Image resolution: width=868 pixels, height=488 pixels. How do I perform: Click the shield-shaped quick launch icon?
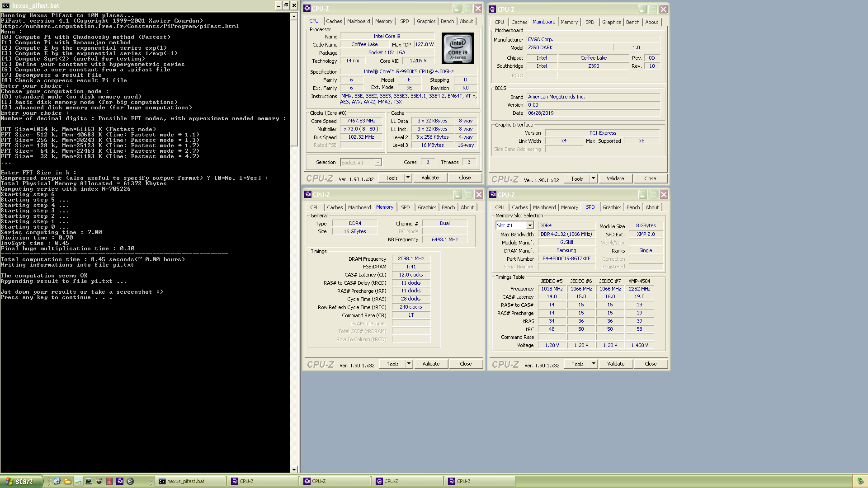(x=99, y=481)
